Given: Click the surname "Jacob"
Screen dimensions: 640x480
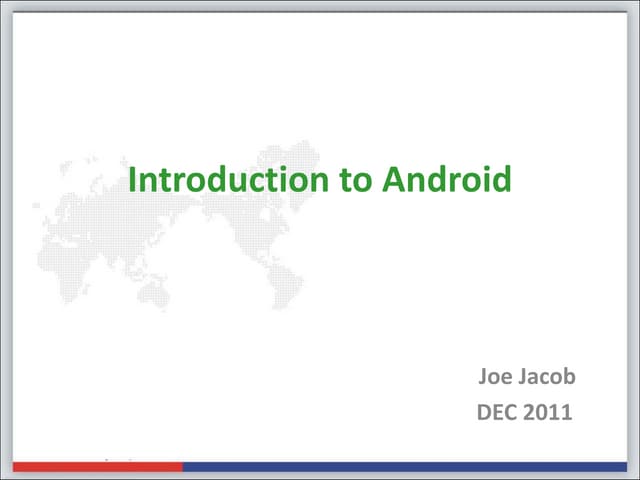Looking at the screenshot, I should 548,377.
